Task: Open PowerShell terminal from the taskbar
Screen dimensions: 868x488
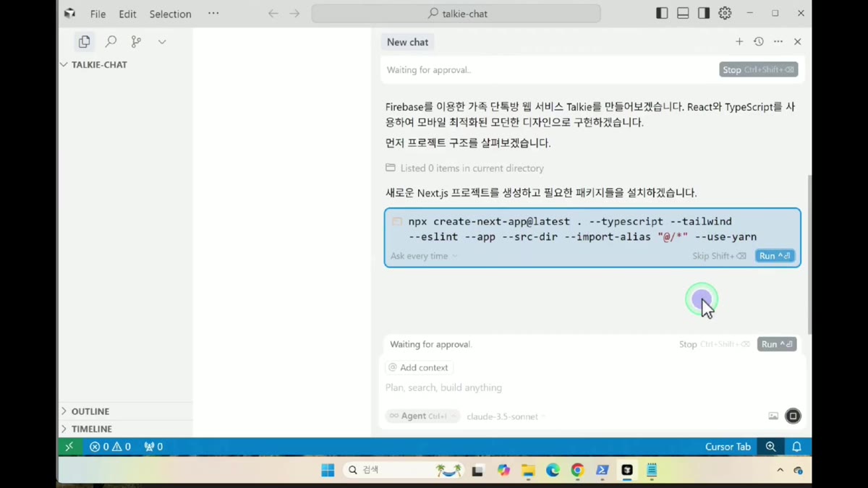Action: click(x=602, y=471)
